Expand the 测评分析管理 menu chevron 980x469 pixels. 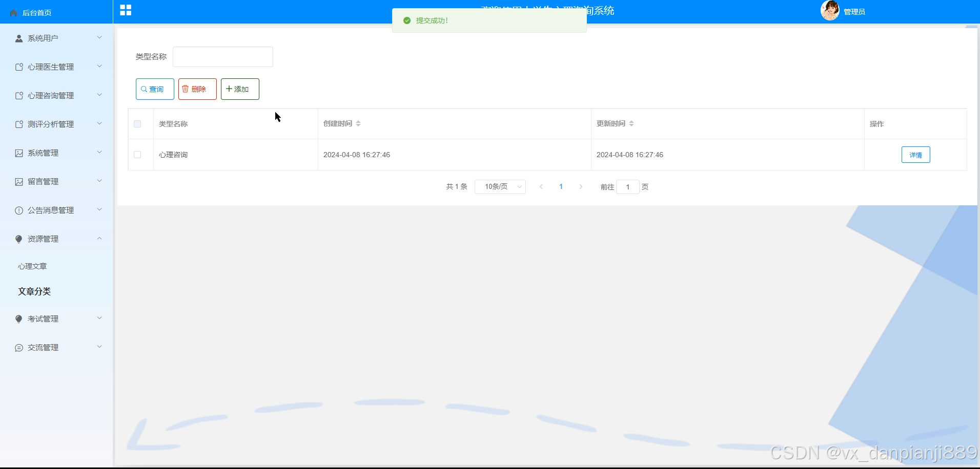click(99, 124)
